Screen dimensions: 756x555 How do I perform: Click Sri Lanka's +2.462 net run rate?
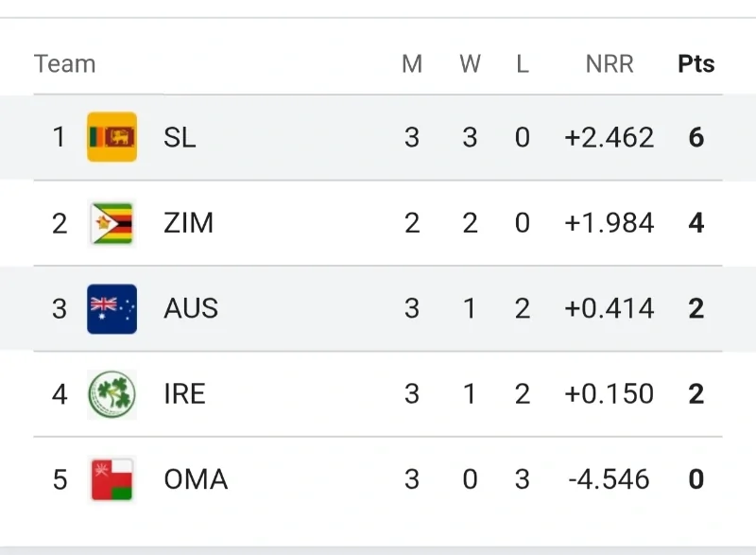610,137
